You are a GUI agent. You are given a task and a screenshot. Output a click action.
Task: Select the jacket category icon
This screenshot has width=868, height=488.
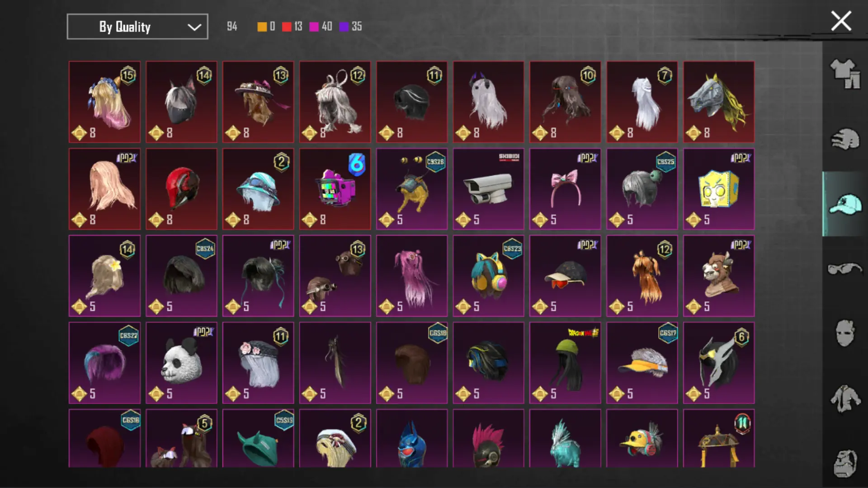845,399
